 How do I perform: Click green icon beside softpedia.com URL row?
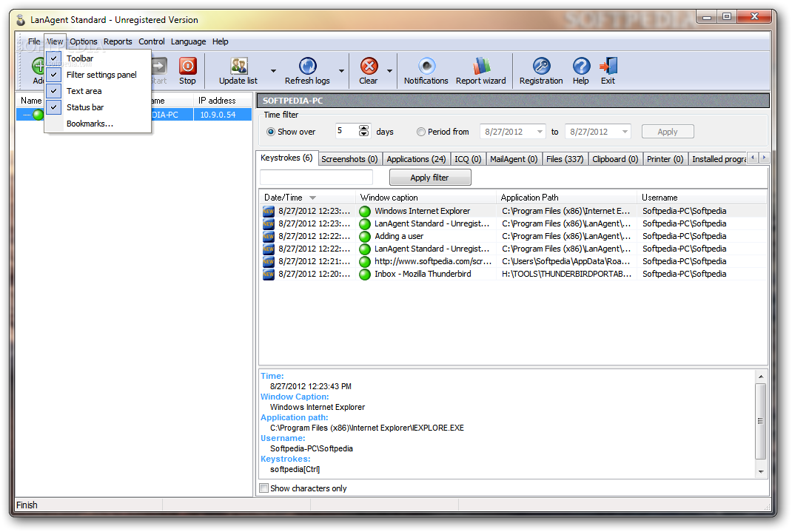365,262
